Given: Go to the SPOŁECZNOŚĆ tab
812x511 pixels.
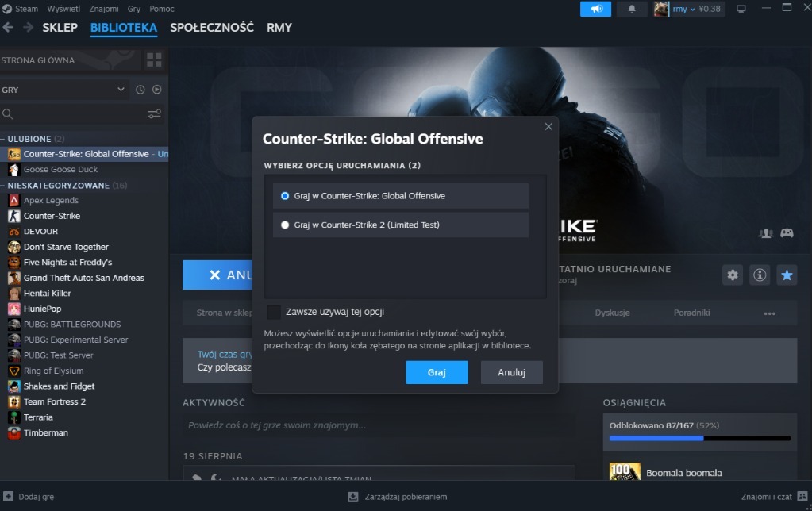Looking at the screenshot, I should pyautogui.click(x=212, y=28).
